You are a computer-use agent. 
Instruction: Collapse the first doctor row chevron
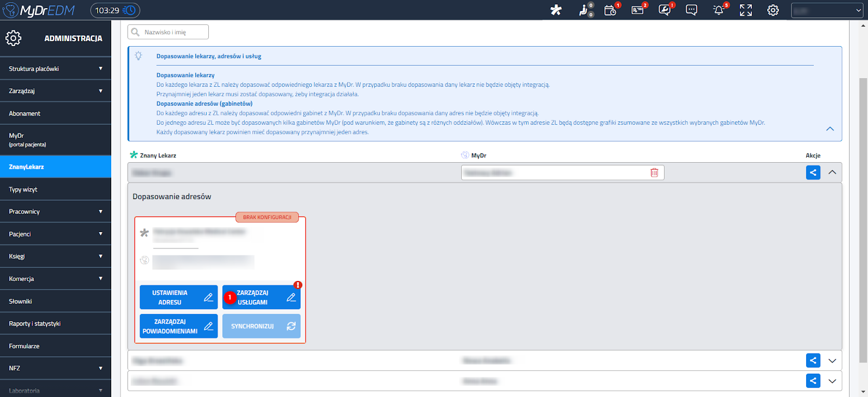[832, 172]
